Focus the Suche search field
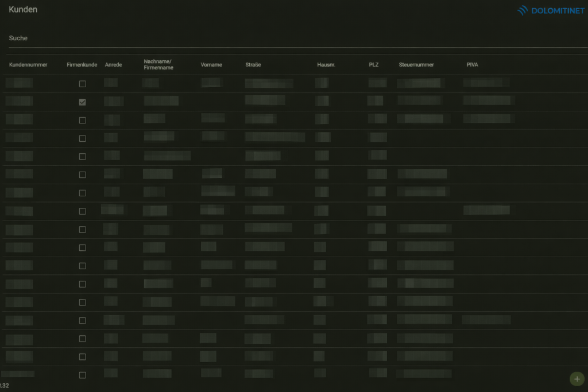Image resolution: width=588 pixels, height=392 pixels. (287, 38)
